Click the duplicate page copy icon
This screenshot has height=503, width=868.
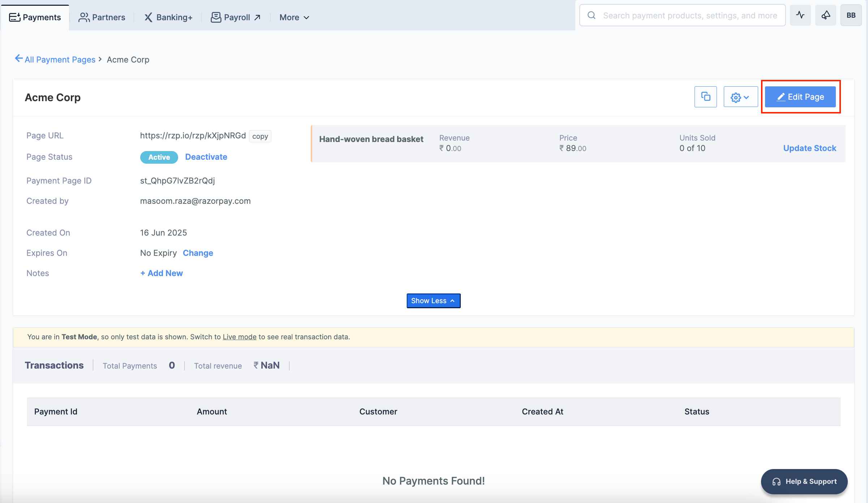pyautogui.click(x=705, y=96)
